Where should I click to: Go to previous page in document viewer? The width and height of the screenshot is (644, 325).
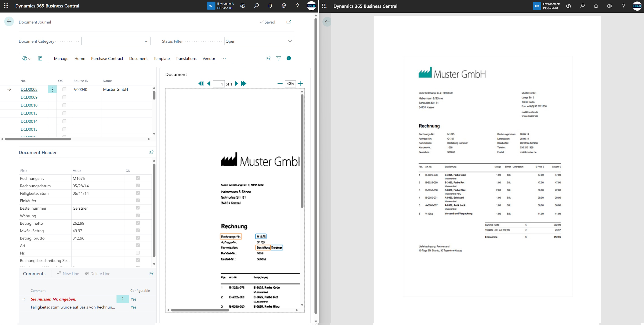[x=209, y=84]
